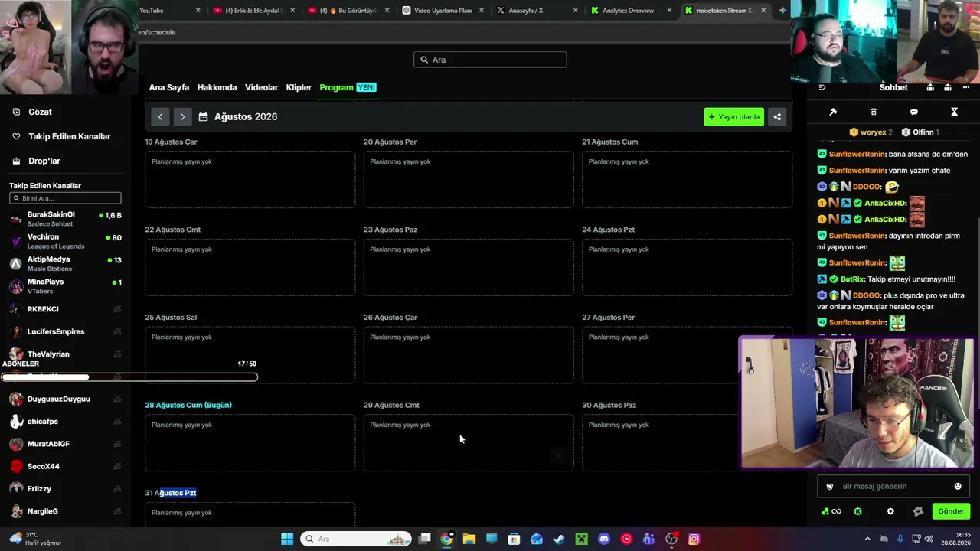Open chat settings gear icon
The width and height of the screenshot is (980, 551).
point(890,511)
